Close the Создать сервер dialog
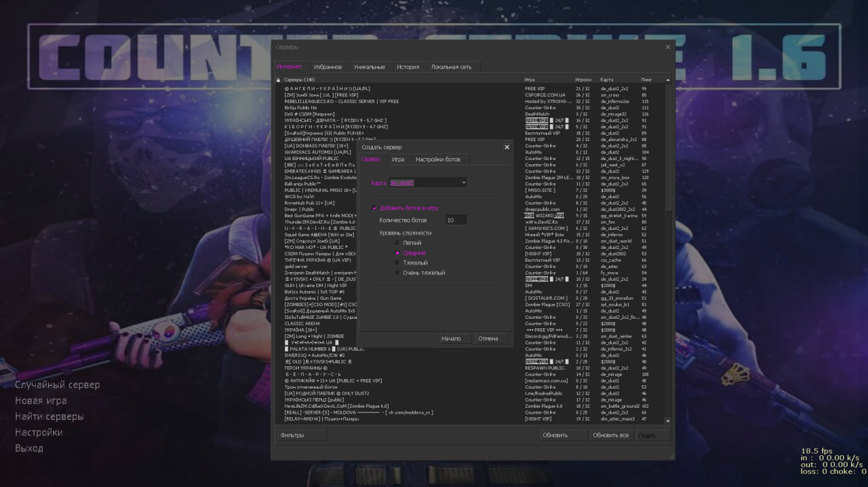 click(x=507, y=147)
